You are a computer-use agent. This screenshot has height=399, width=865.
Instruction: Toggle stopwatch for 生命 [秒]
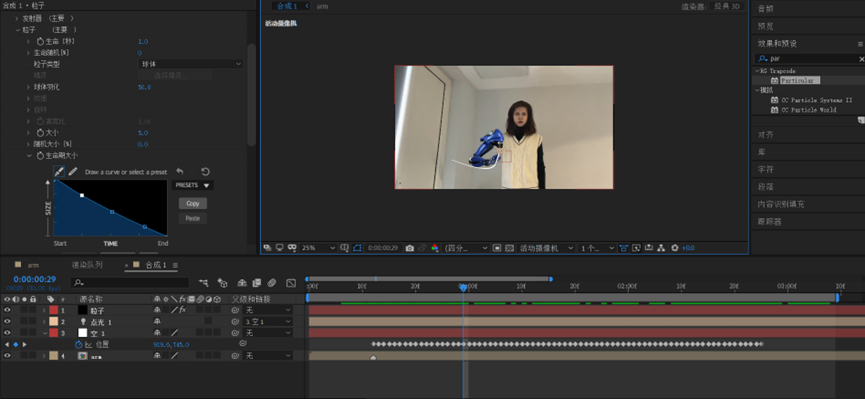[x=40, y=41]
